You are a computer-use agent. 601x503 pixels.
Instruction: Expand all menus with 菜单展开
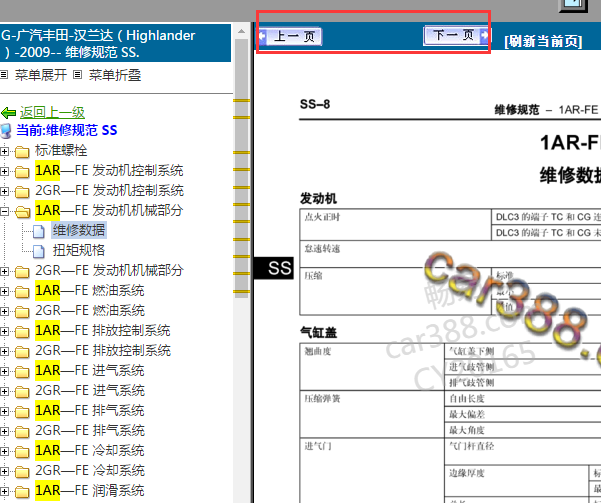pyautogui.click(x=41, y=75)
